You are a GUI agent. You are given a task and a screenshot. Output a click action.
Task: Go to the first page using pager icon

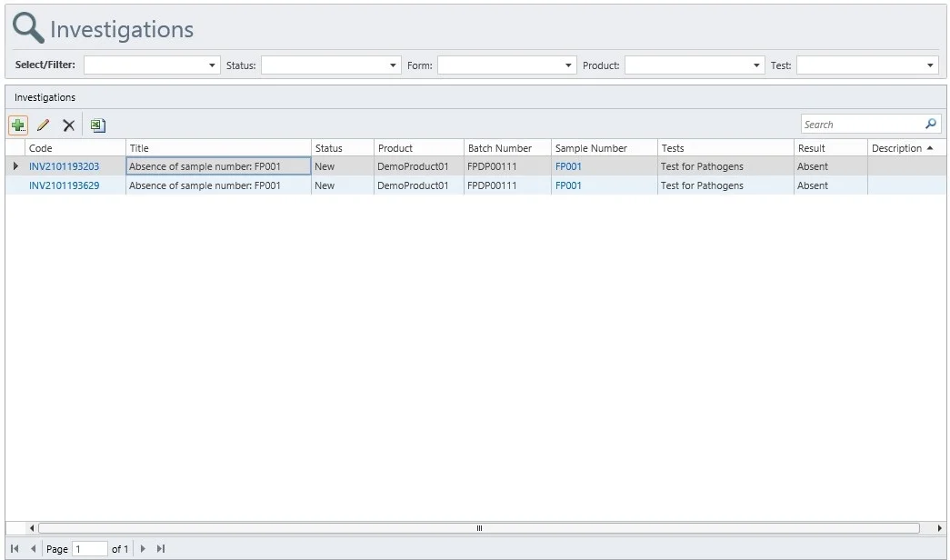[x=15, y=549]
